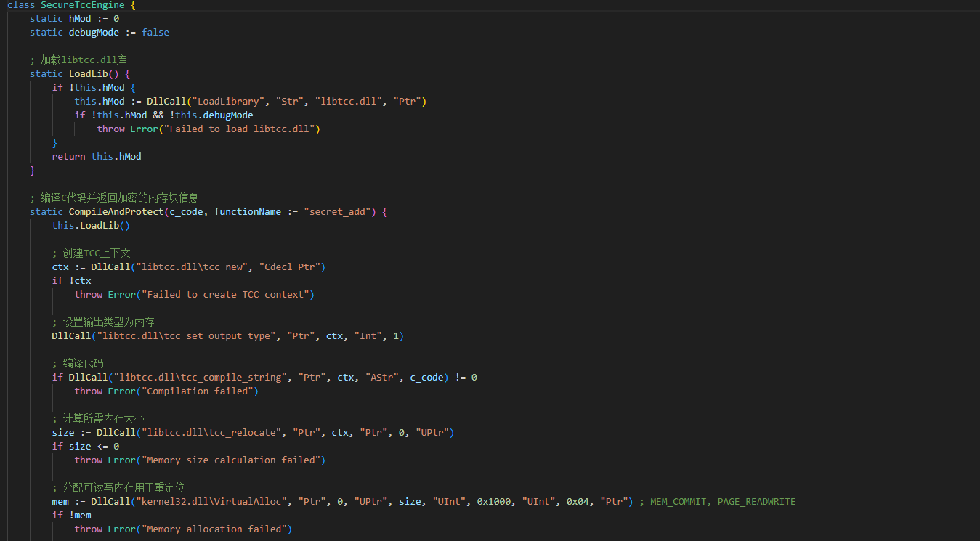Click "Memory size calculation failed" error string

[x=231, y=460]
